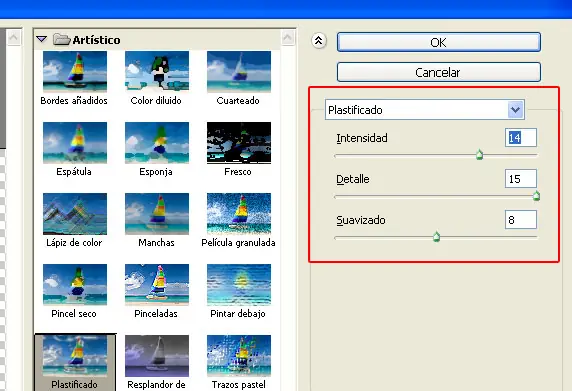Hide the filter gallery with double-chevron button

(x=319, y=41)
